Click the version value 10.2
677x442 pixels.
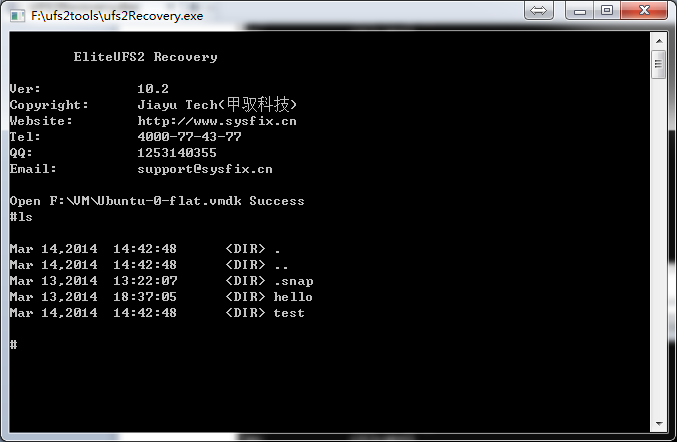[153, 89]
